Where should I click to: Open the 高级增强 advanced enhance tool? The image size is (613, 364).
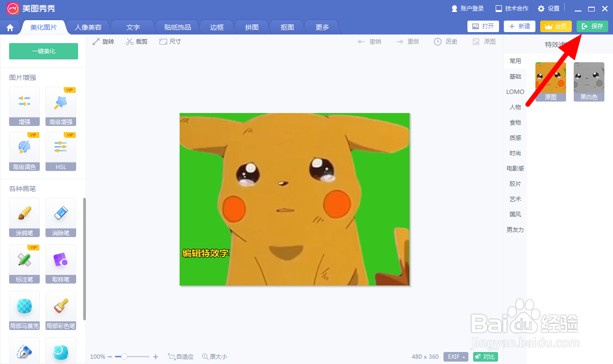tap(61, 106)
